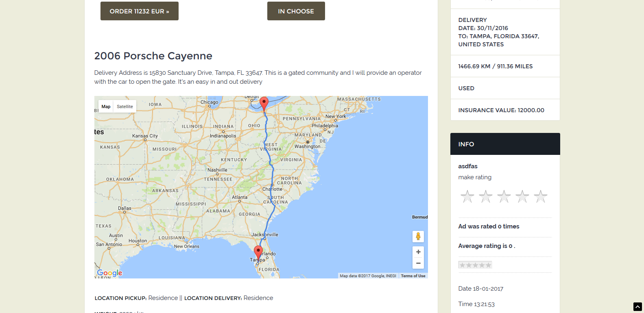Click the map zoom in plus button

tap(418, 252)
